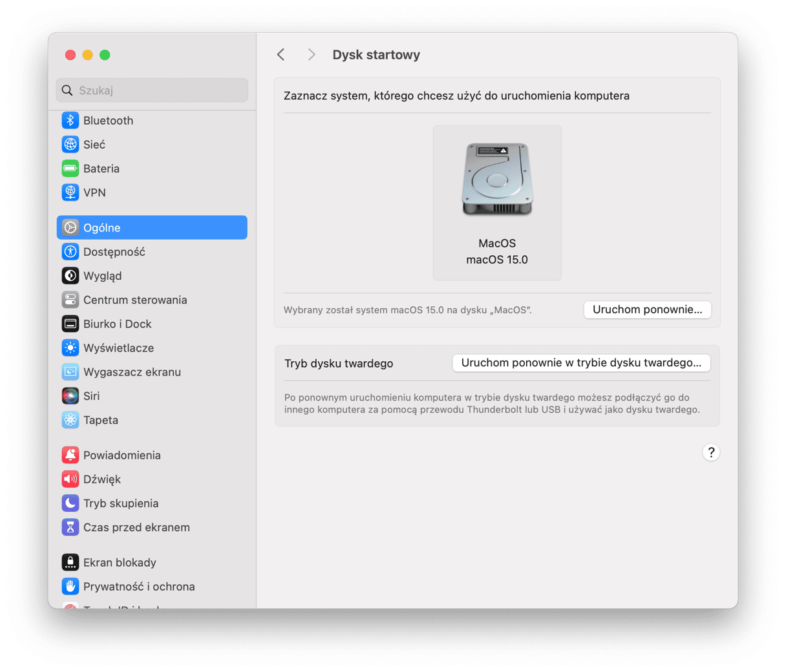Open the Dostępność accessibility icon

(70, 252)
